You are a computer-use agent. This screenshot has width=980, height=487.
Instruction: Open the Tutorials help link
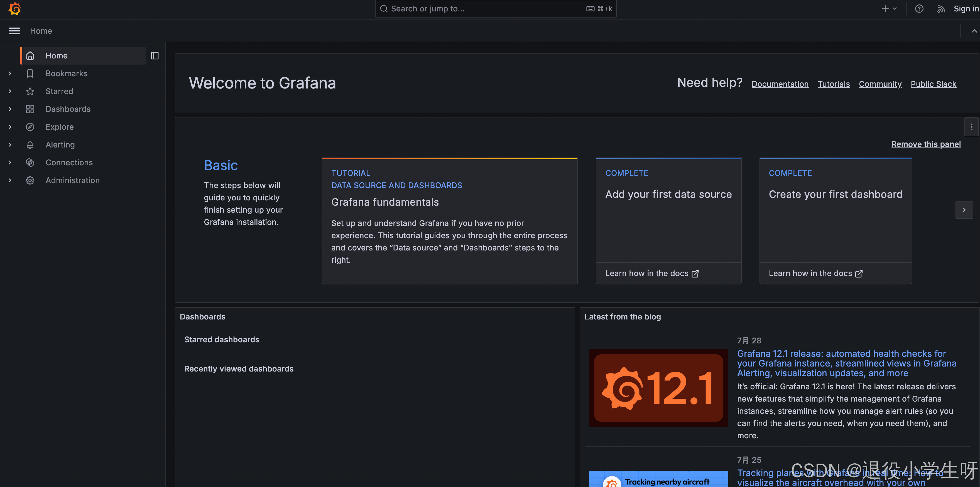point(834,84)
